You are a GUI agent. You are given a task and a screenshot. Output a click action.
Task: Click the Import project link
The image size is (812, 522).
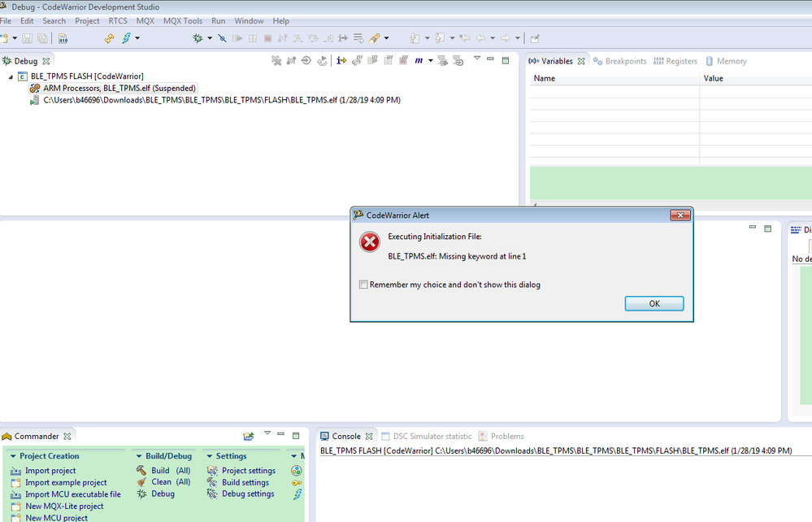point(50,470)
